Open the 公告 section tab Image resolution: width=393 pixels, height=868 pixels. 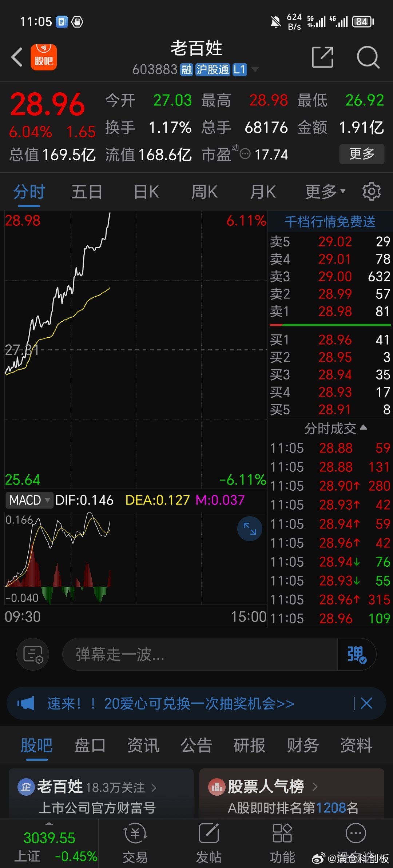(x=196, y=746)
